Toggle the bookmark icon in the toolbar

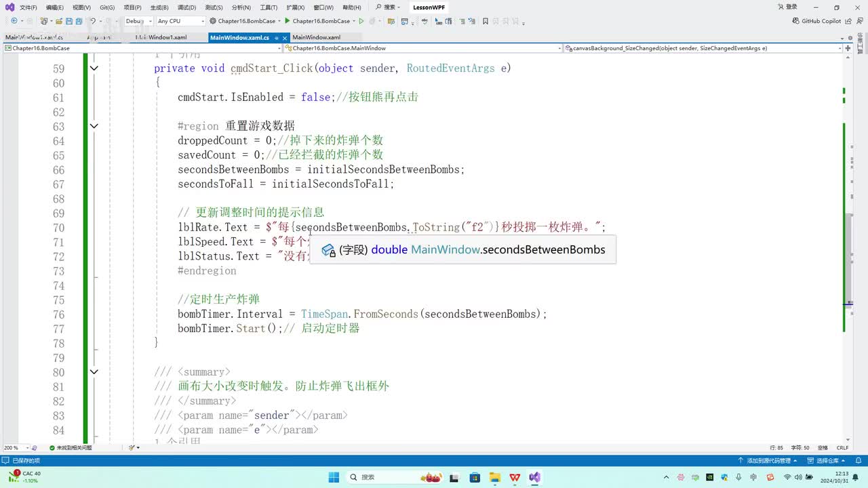(486, 21)
